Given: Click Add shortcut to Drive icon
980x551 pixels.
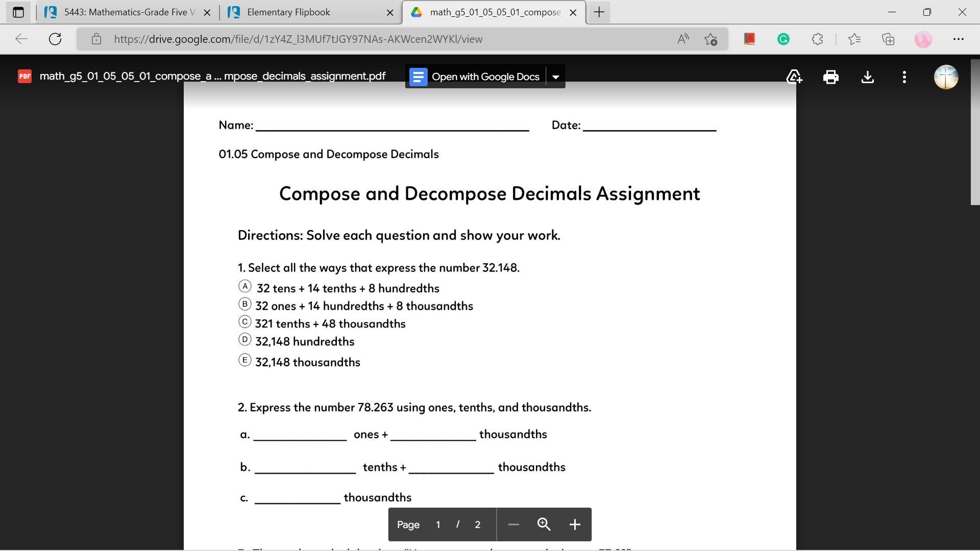Looking at the screenshot, I should pos(794,77).
